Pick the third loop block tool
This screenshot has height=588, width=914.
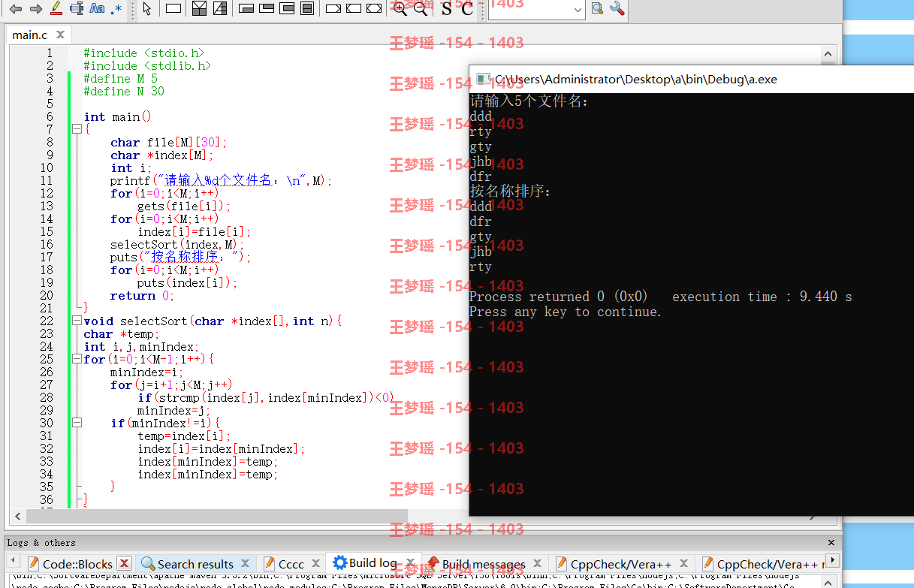click(x=286, y=9)
